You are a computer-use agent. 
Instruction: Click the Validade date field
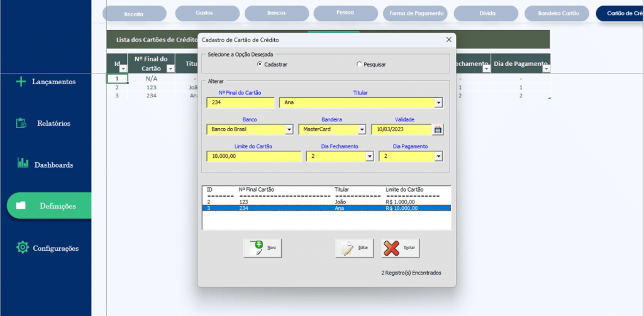pos(401,129)
